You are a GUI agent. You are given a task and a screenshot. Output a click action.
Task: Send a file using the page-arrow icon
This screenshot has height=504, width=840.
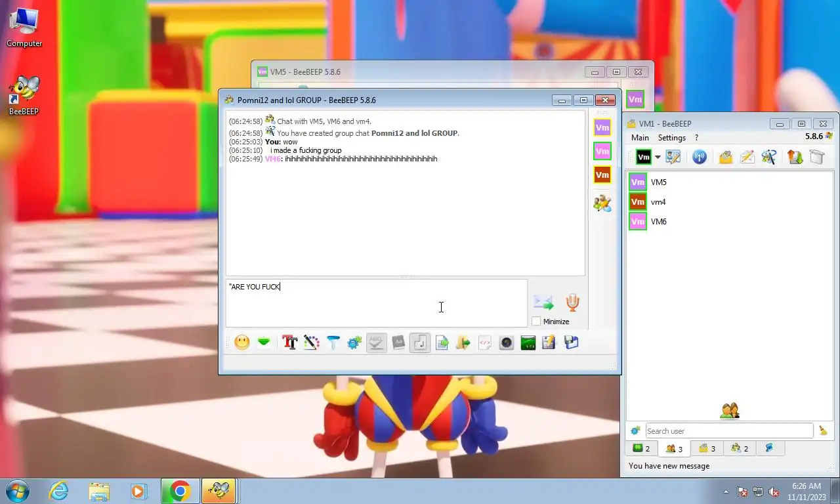point(442,343)
